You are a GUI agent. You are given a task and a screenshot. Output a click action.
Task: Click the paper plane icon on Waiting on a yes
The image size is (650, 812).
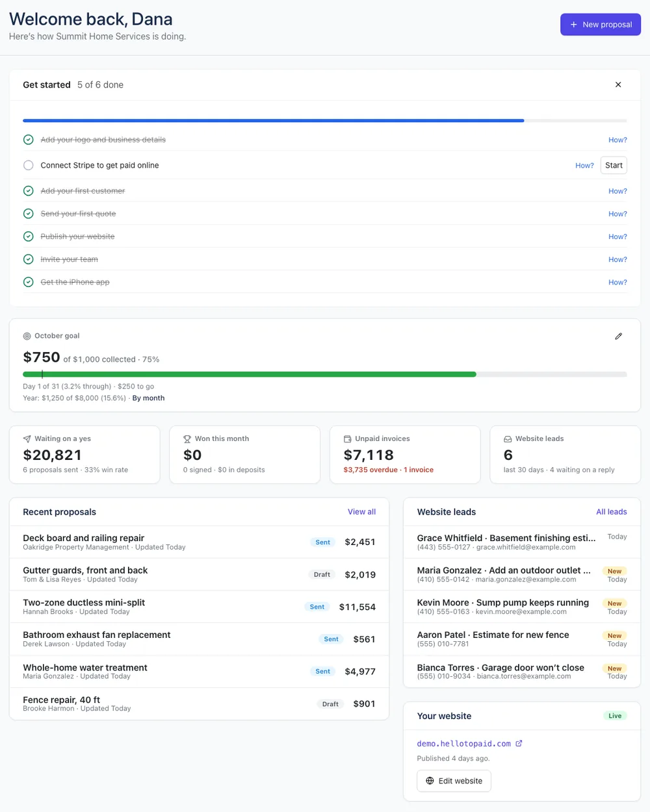click(x=27, y=439)
